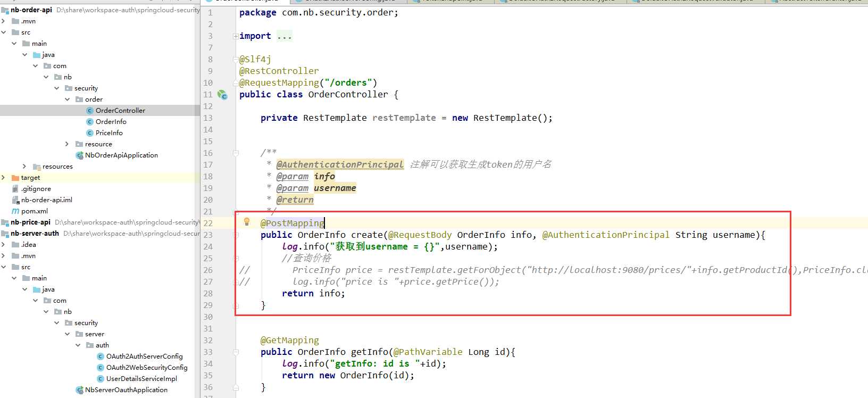Click the Maven pom.xml file icon
The width and height of the screenshot is (868, 398).
[15, 211]
